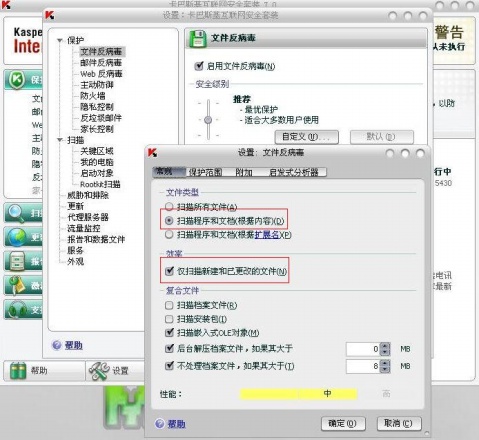This screenshot has width=479, height=440.
Task: Switch to the 常规 tab
Action: (169, 172)
